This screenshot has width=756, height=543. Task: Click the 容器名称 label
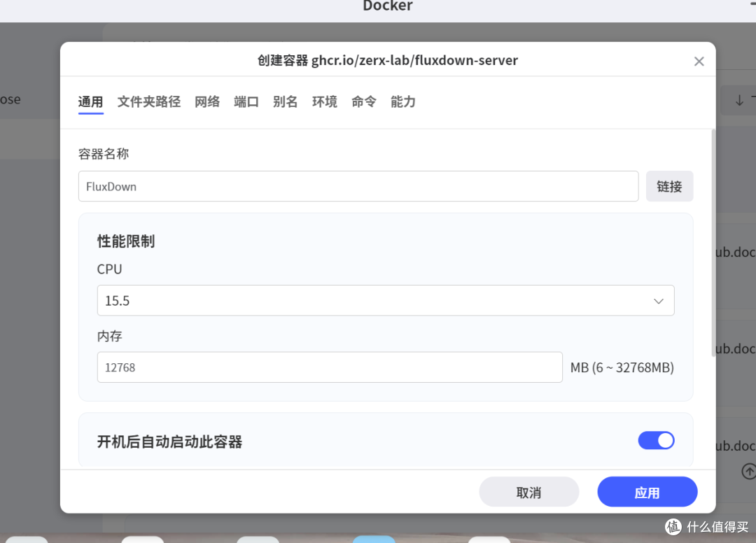[104, 154]
